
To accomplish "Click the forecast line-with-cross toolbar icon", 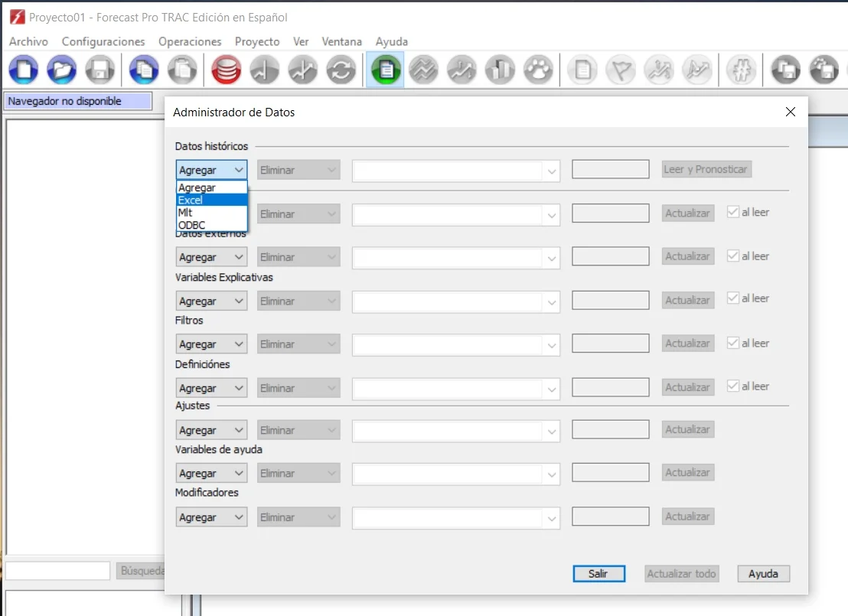I will pyautogui.click(x=303, y=70).
